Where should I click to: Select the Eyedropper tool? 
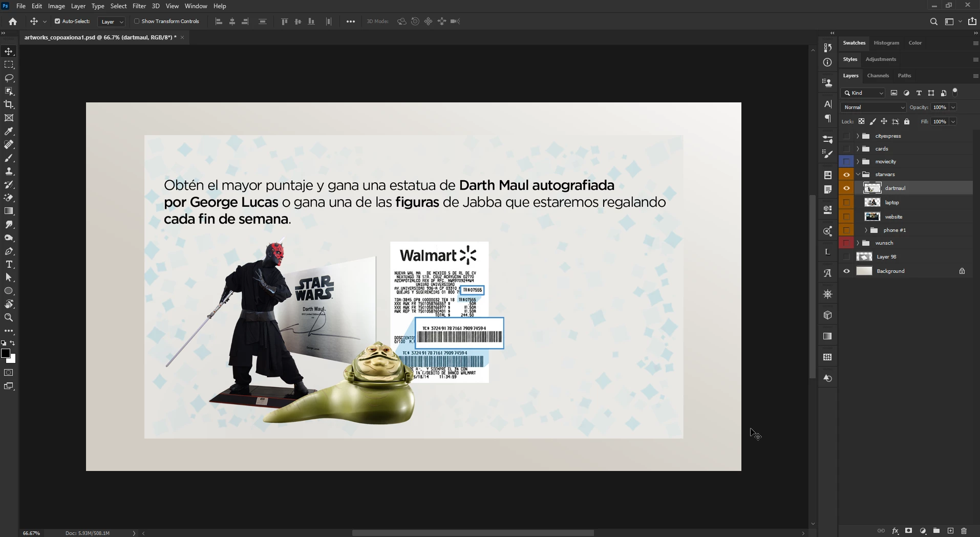point(9,132)
